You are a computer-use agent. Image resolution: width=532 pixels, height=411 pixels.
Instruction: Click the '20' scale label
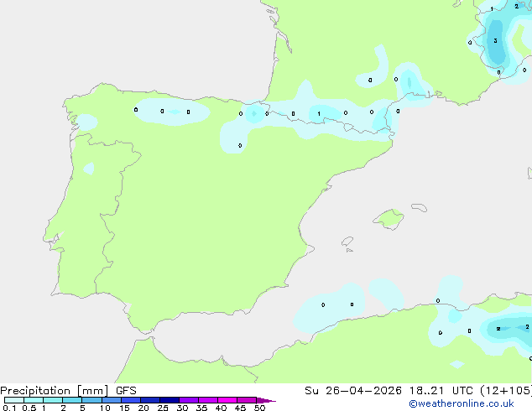(x=143, y=408)
